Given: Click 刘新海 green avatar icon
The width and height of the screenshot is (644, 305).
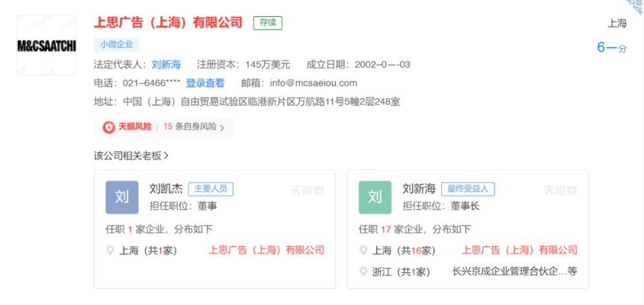Looking at the screenshot, I should pyautogui.click(x=375, y=198).
